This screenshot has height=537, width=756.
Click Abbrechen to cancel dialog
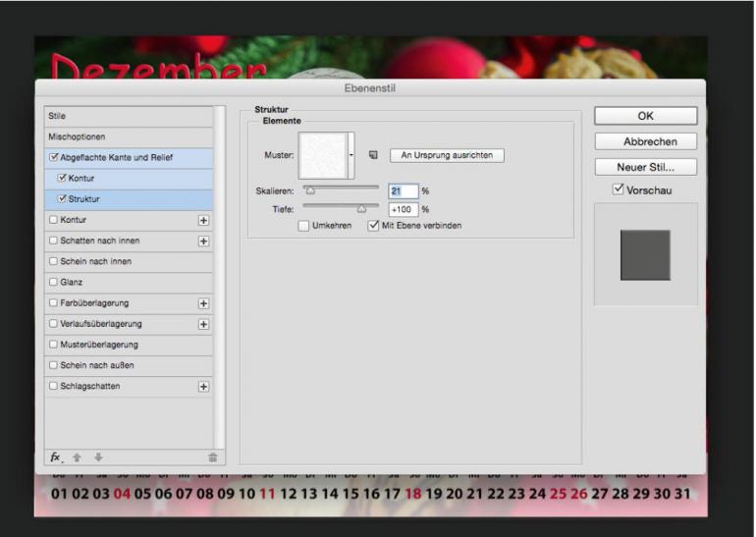coord(646,141)
